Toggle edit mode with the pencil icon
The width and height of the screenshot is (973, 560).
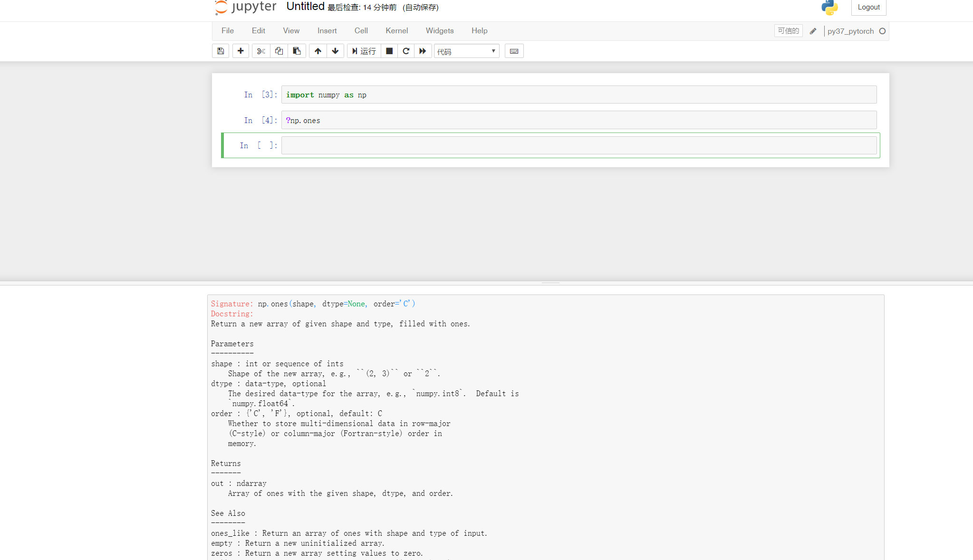[813, 31]
